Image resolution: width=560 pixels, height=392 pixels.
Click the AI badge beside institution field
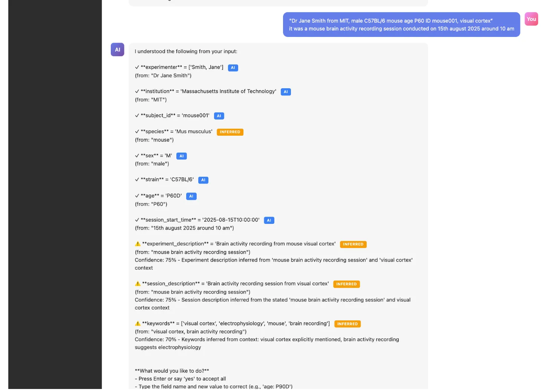pos(286,92)
